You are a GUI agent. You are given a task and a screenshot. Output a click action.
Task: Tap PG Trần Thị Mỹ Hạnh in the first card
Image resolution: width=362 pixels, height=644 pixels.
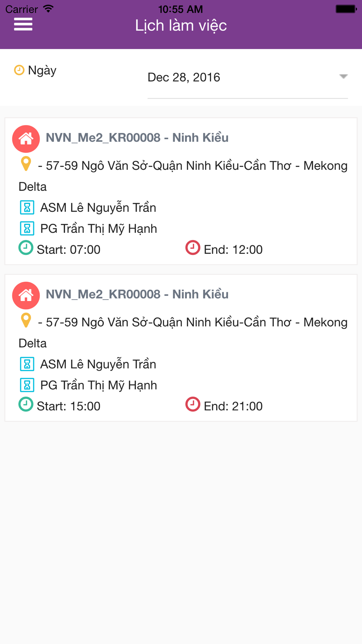[98, 229]
